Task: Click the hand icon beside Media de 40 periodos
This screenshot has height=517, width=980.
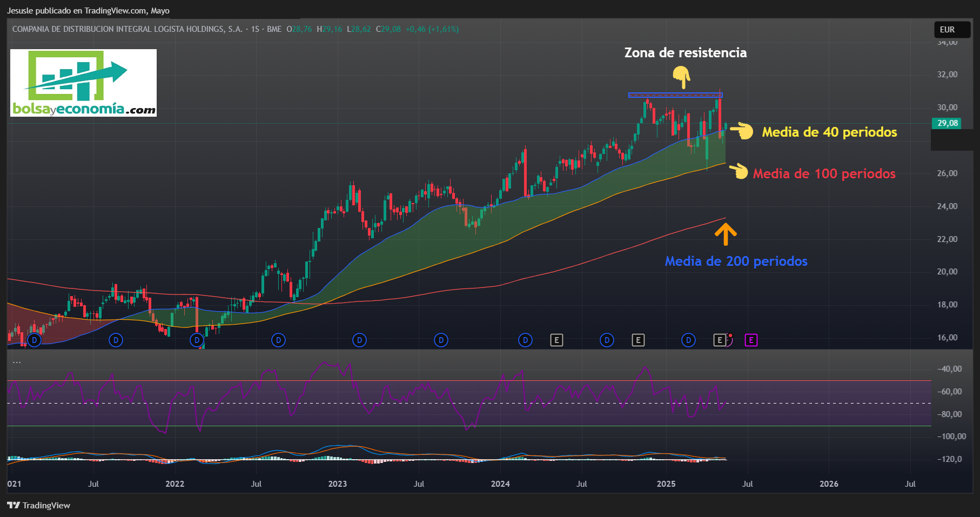Action: 742,131
